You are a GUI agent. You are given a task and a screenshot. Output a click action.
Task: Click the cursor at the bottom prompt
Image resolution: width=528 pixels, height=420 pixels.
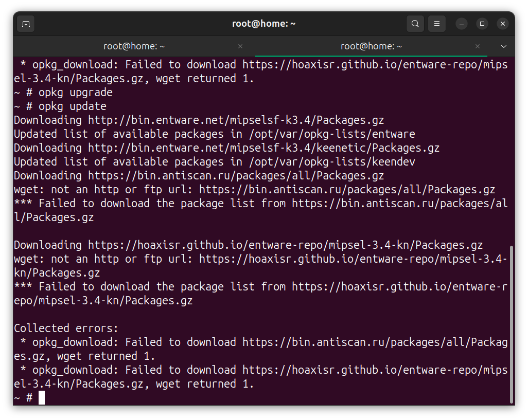pyautogui.click(x=42, y=397)
